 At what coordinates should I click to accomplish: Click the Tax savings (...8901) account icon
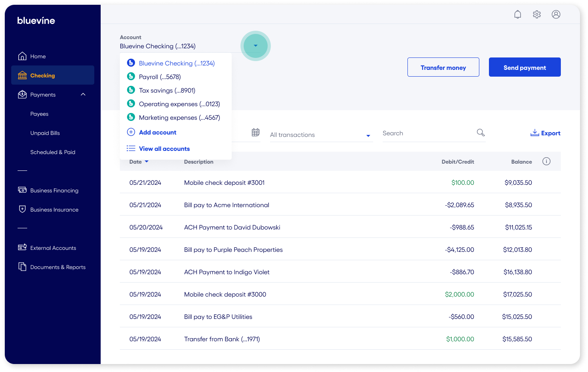(x=131, y=90)
